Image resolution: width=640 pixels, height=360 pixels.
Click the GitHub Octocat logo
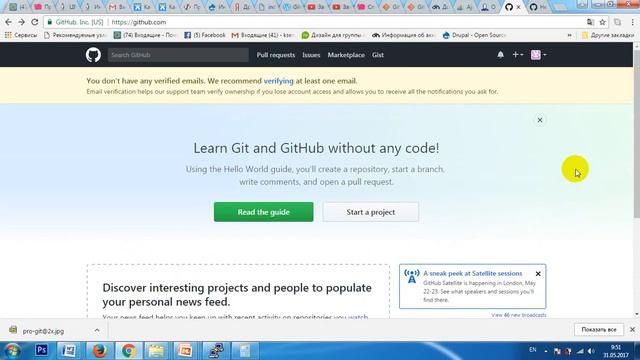coord(93,55)
